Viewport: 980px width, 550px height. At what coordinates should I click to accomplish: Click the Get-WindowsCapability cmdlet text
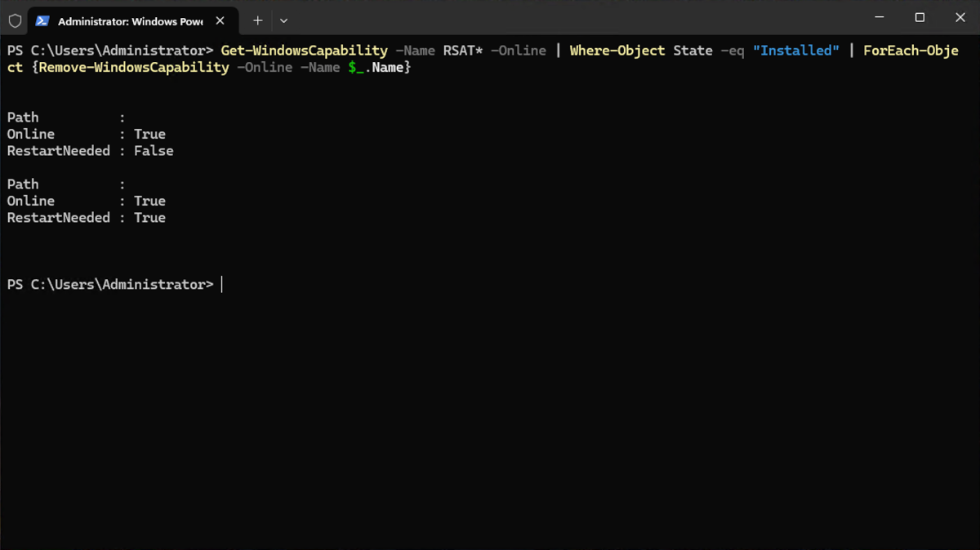tap(305, 51)
